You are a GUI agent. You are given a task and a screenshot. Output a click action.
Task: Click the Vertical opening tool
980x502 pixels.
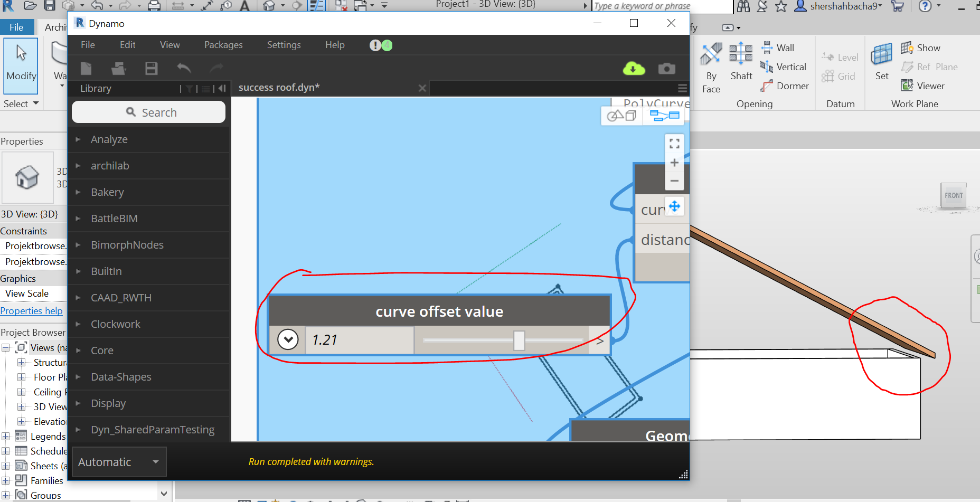(x=783, y=67)
